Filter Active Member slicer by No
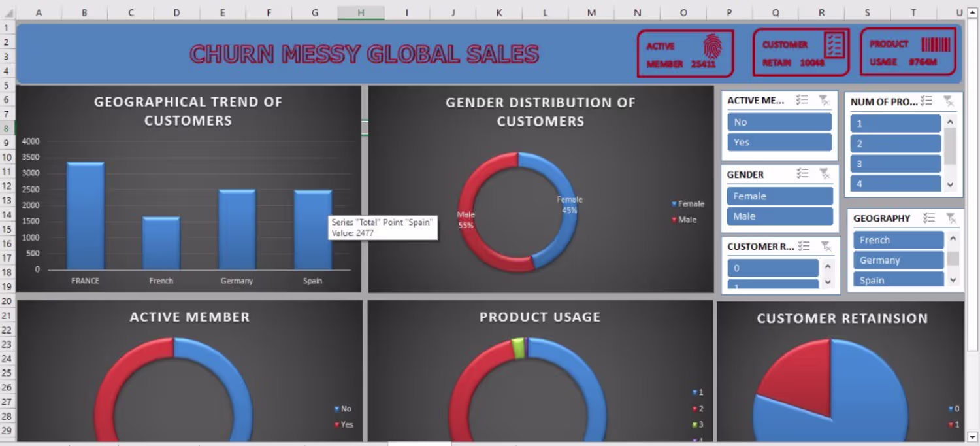 [779, 122]
